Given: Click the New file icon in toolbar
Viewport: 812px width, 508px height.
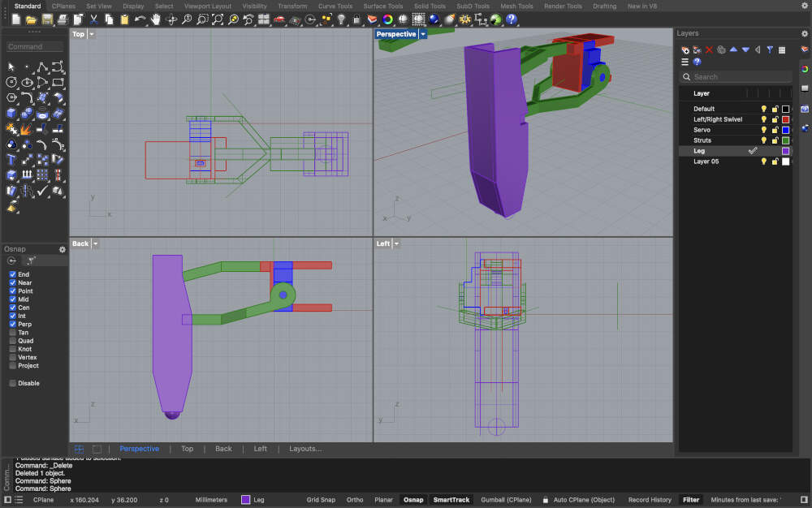Looking at the screenshot, I should coord(16,19).
